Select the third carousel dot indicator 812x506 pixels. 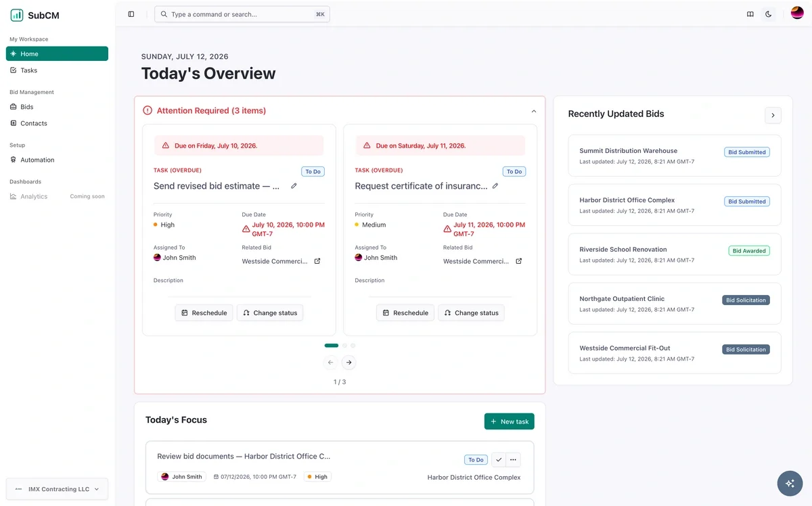click(353, 346)
